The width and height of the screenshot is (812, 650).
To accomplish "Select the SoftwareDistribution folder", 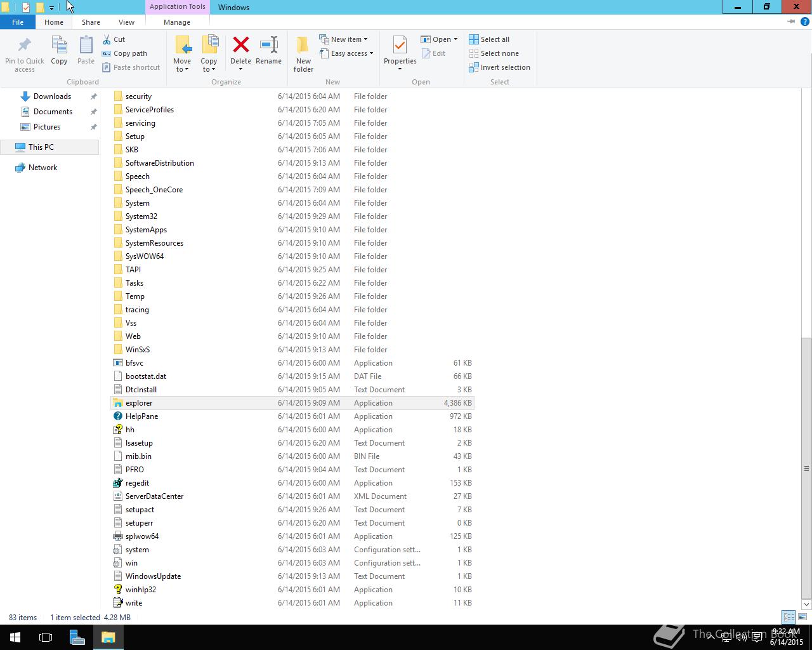I will coord(292,163).
